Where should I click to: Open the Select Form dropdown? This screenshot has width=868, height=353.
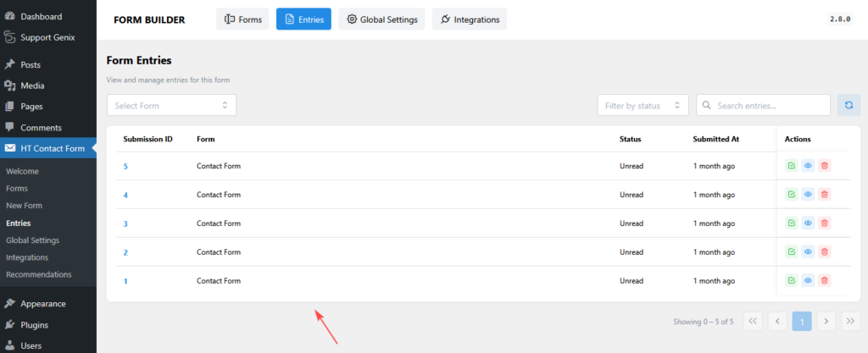(x=171, y=106)
